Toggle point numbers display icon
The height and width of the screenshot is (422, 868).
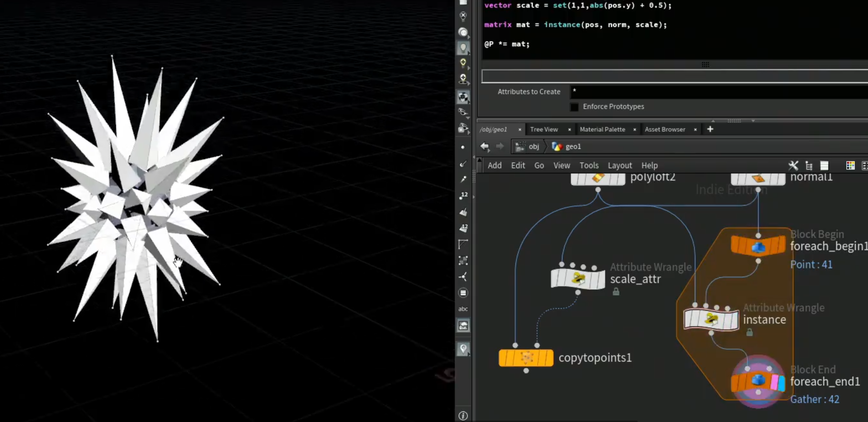463,195
